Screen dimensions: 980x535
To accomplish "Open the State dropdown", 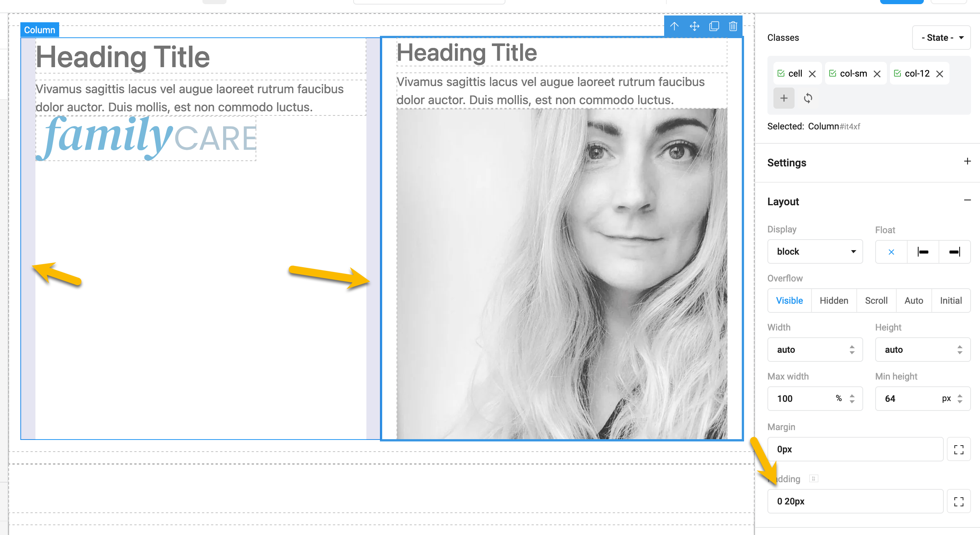I will (941, 38).
